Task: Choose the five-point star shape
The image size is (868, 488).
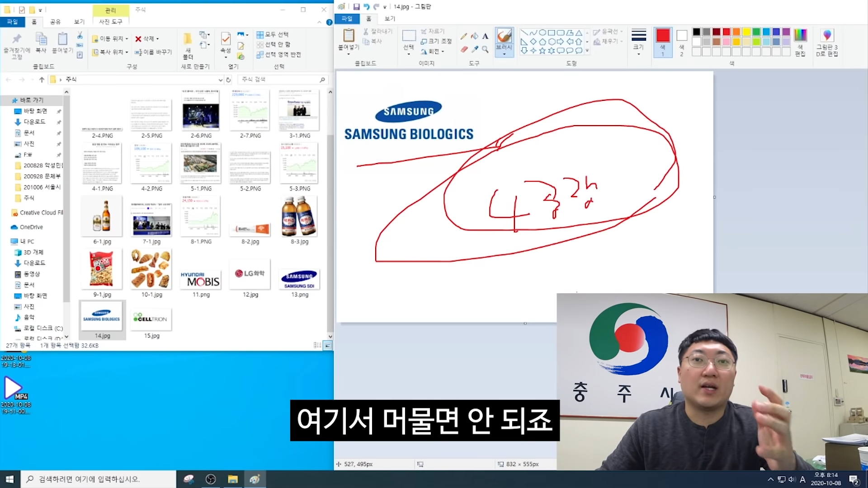Action: tap(542, 51)
